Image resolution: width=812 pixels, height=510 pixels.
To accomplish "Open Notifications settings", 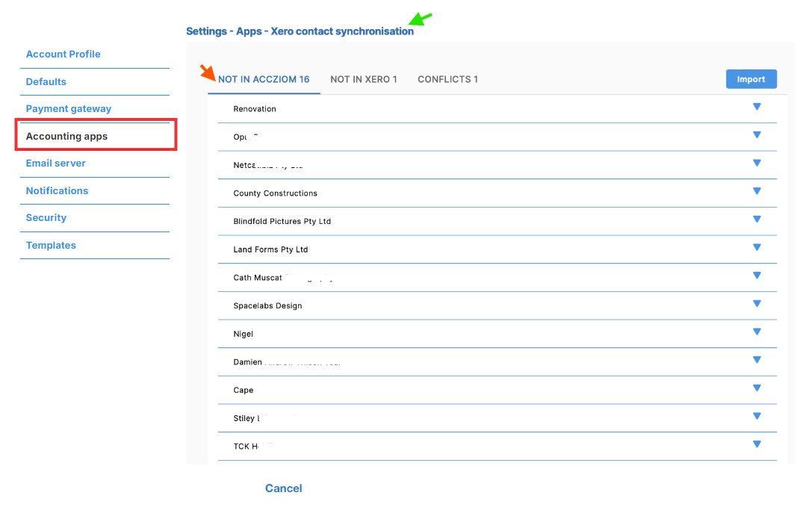I will point(57,190).
